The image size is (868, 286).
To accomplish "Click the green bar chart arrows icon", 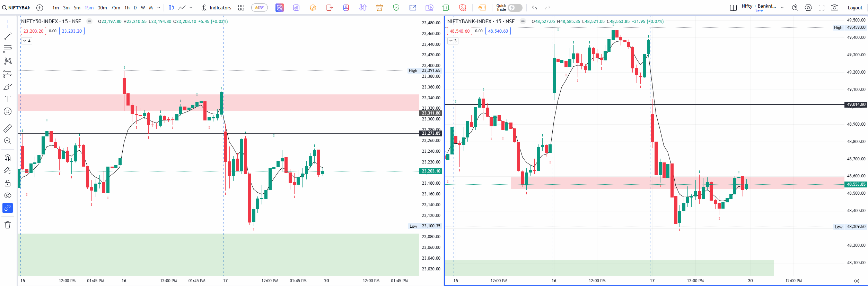I will click(x=446, y=8).
